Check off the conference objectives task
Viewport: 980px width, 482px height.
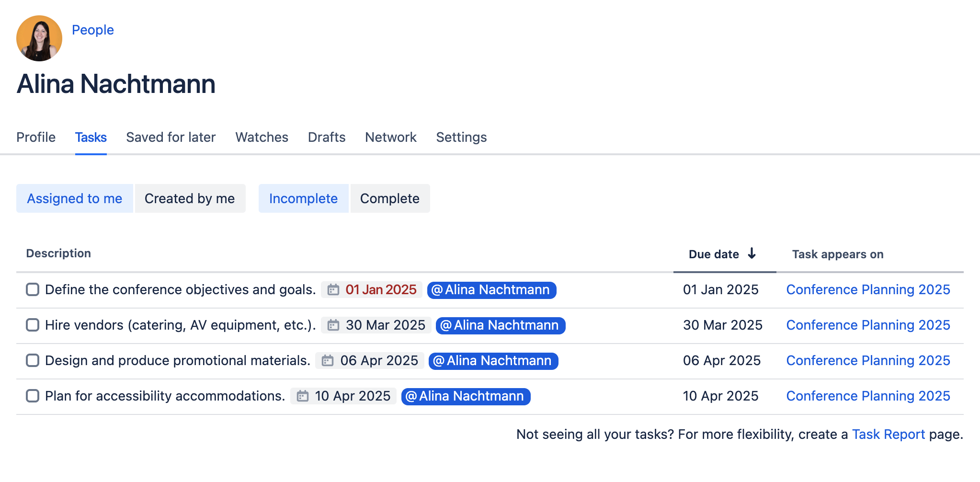click(32, 289)
